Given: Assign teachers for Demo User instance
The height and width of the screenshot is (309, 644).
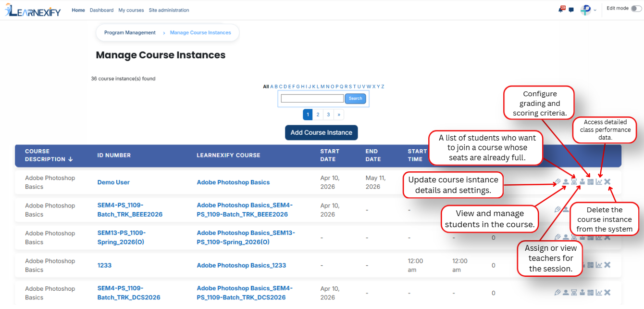Looking at the screenshot, I should pos(582,182).
